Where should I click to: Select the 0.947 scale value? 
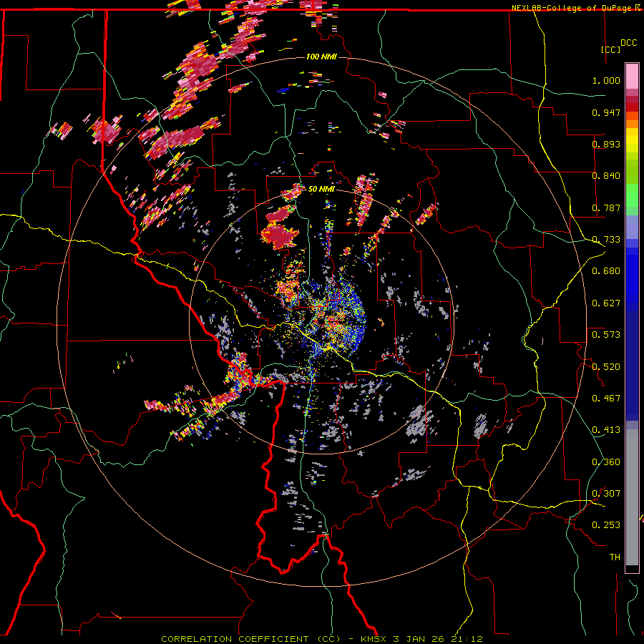click(606, 112)
